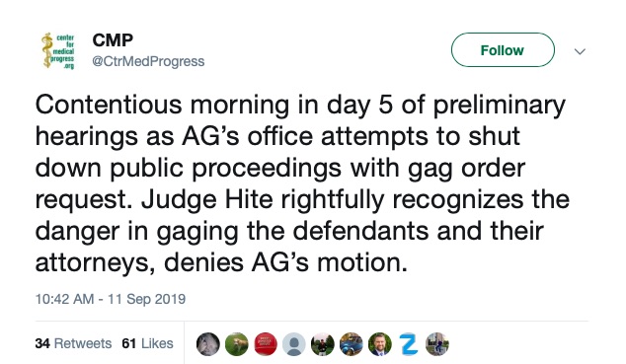Follow the CMP account

coord(503,50)
